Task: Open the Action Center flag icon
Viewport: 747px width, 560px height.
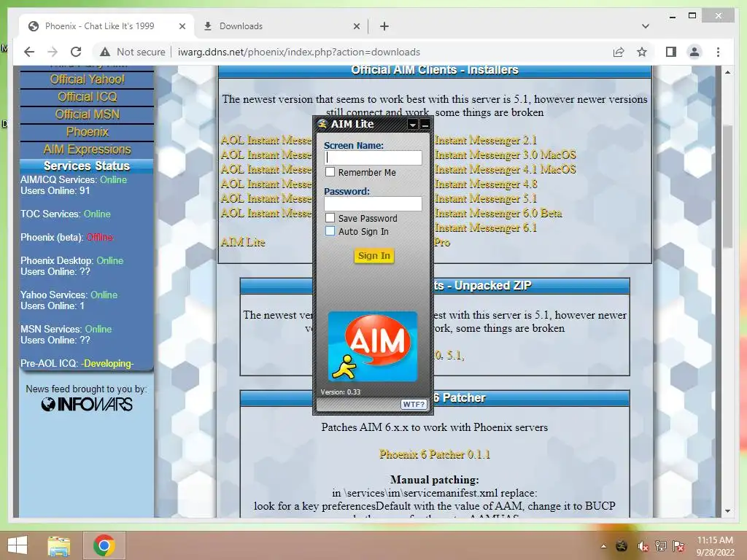Action: [678, 546]
